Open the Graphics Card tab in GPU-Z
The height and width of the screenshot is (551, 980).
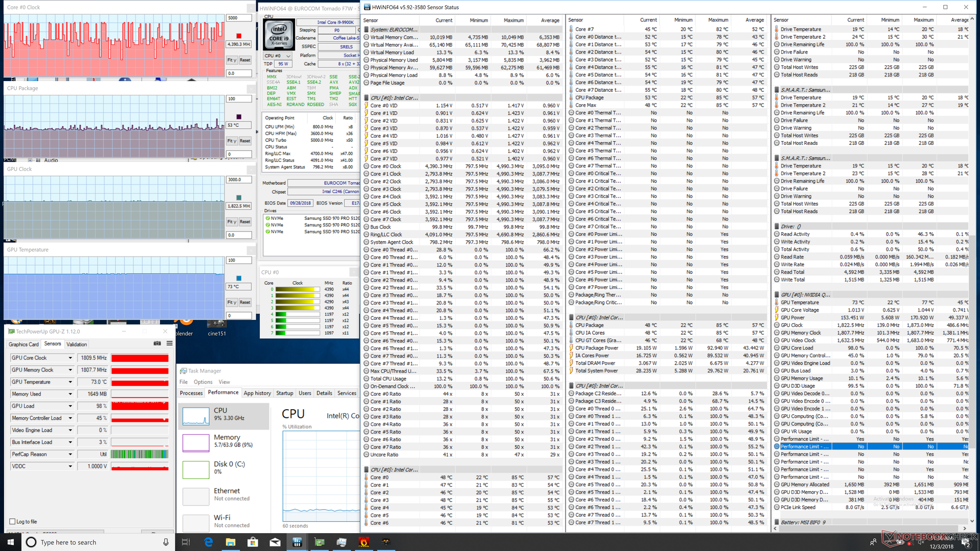(23, 344)
